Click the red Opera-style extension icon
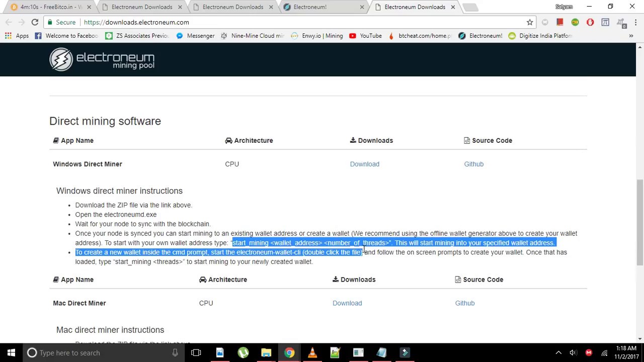The width and height of the screenshot is (644, 362). coord(590,22)
